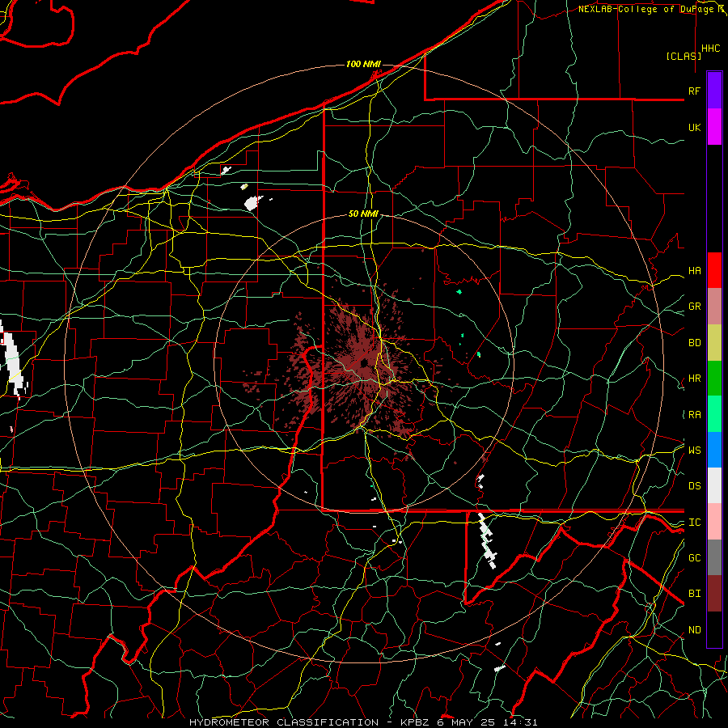Click the 50 NMI range ring label
This screenshot has height=728, width=728.
[x=363, y=214]
